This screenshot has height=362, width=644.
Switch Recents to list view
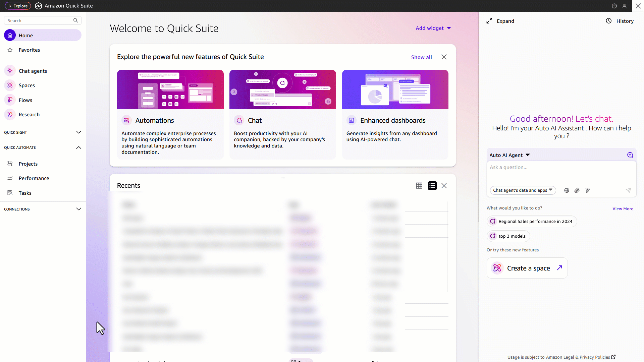click(x=432, y=186)
